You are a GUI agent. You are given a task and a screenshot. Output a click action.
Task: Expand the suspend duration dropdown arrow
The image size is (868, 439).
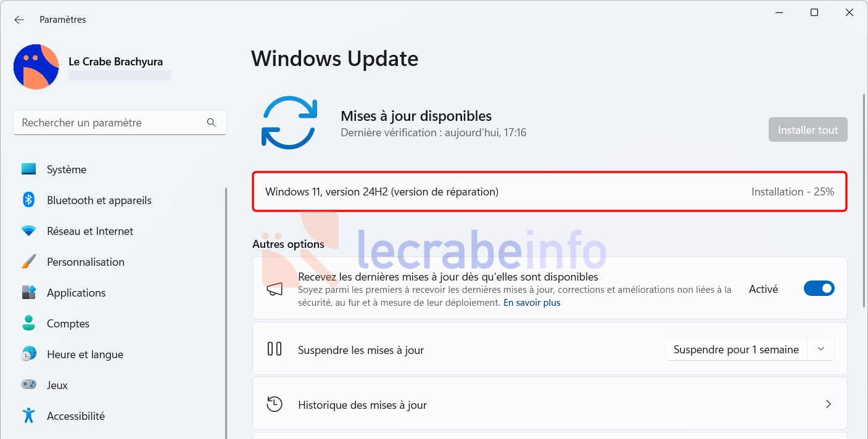[820, 350]
